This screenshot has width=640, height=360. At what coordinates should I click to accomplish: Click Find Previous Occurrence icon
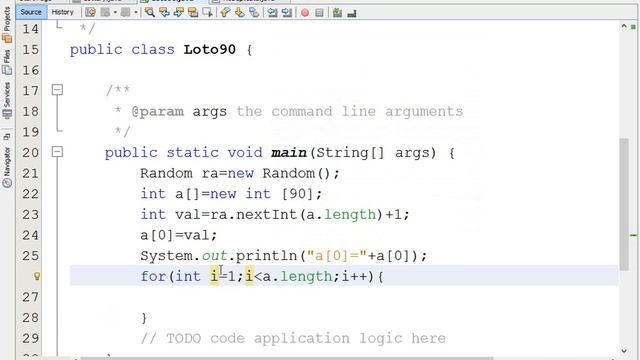(x=164, y=13)
